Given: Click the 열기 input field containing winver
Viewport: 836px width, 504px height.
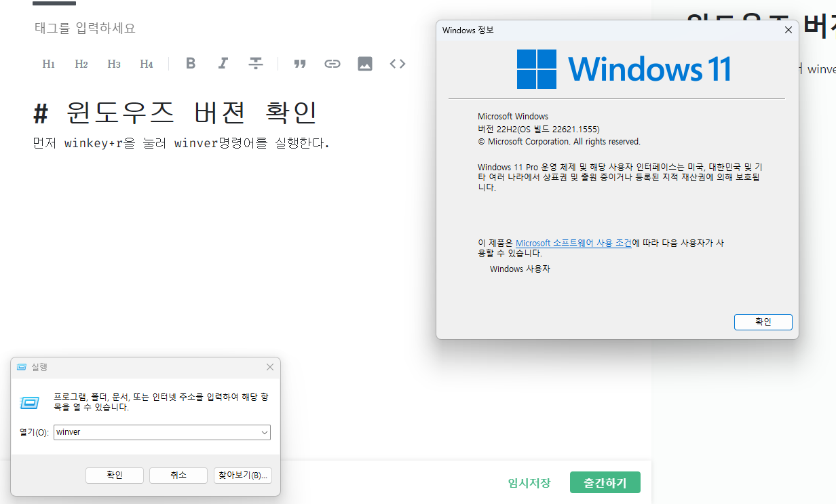Looking at the screenshot, I should [x=161, y=432].
